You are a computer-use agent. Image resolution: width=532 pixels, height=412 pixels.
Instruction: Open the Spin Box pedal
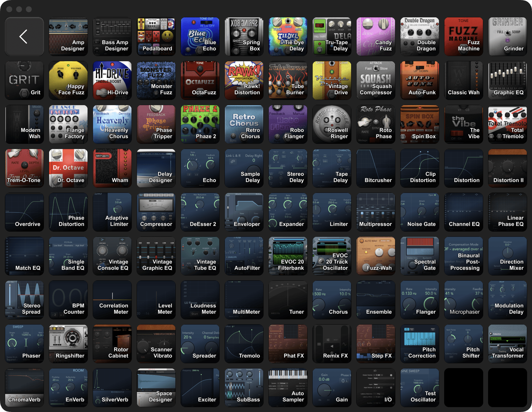click(x=420, y=124)
